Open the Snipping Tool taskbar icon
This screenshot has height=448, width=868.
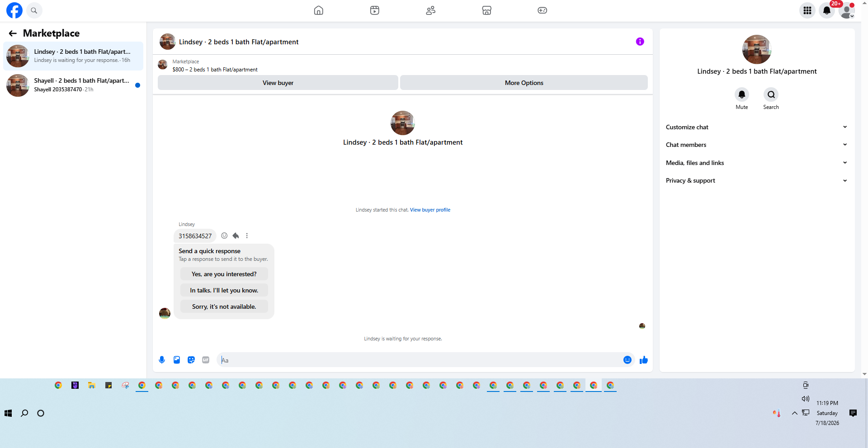[x=125, y=385]
